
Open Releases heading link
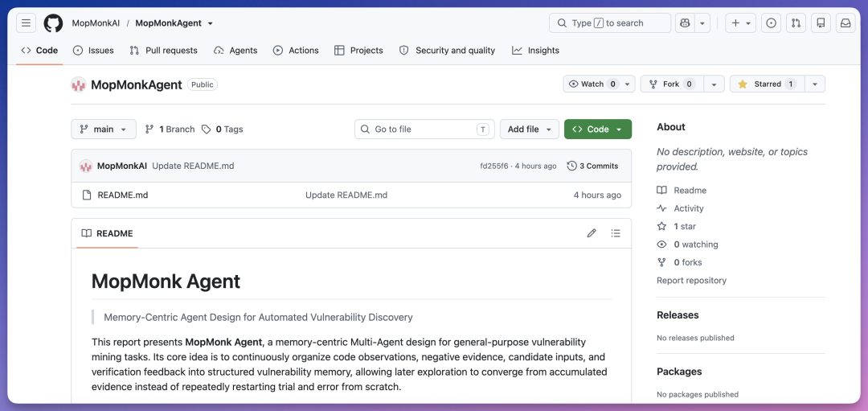tap(678, 315)
